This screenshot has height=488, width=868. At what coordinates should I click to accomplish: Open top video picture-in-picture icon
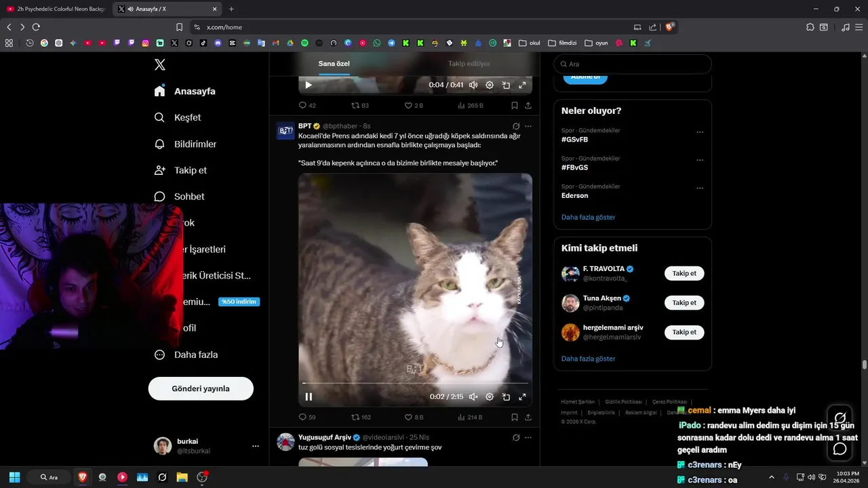pyautogui.click(x=506, y=85)
